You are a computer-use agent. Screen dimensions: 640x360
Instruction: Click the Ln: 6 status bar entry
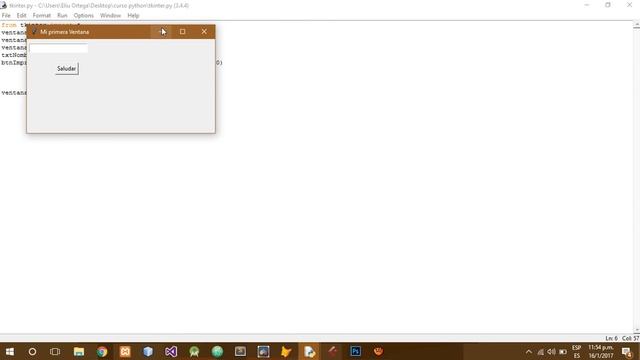[x=611, y=338]
